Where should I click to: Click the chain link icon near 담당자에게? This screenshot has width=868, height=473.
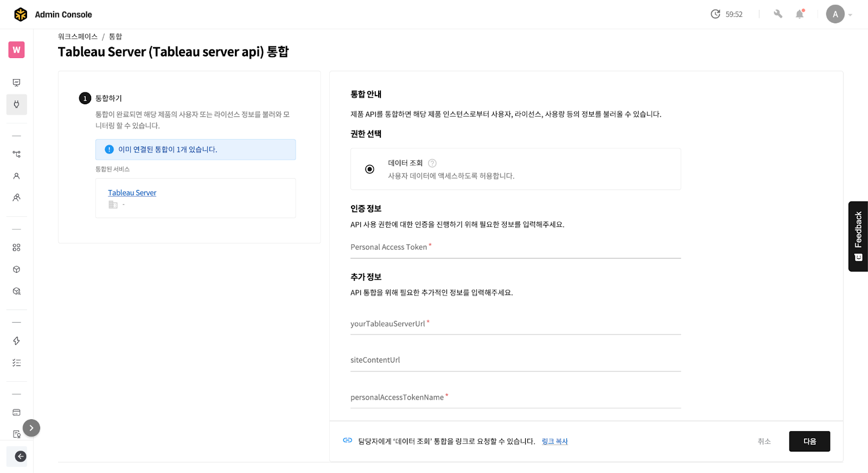pos(348,440)
